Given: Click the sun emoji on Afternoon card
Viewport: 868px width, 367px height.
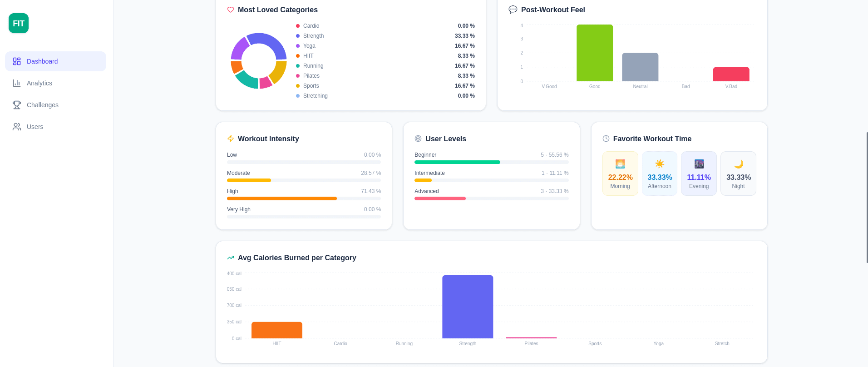Looking at the screenshot, I should (x=660, y=164).
